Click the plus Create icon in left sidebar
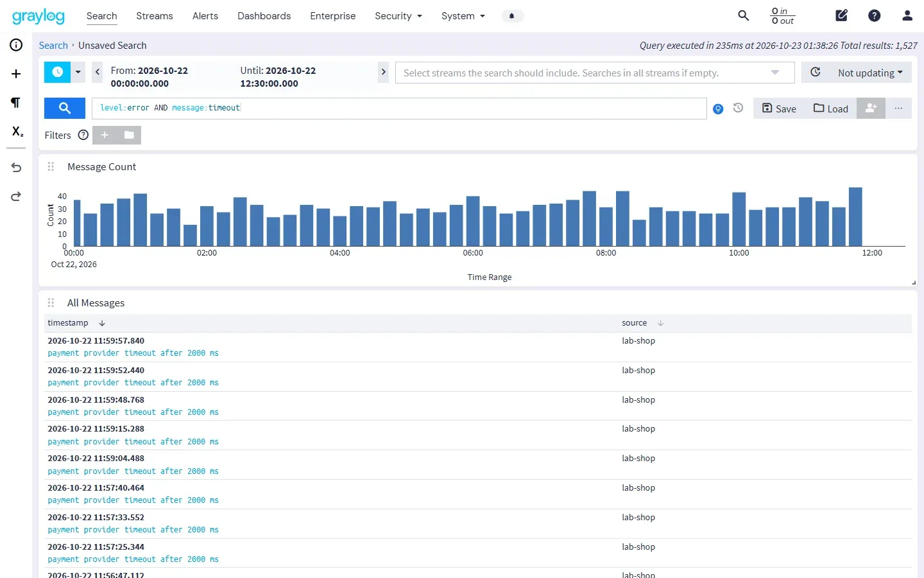924x578 pixels. pos(16,74)
